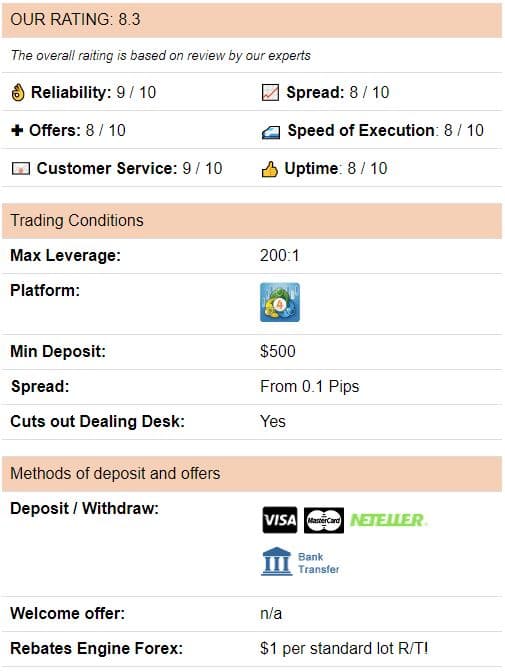This screenshot has width=505, height=672.
Task: Click the Max Leverage 200:1 value
Action: point(280,255)
